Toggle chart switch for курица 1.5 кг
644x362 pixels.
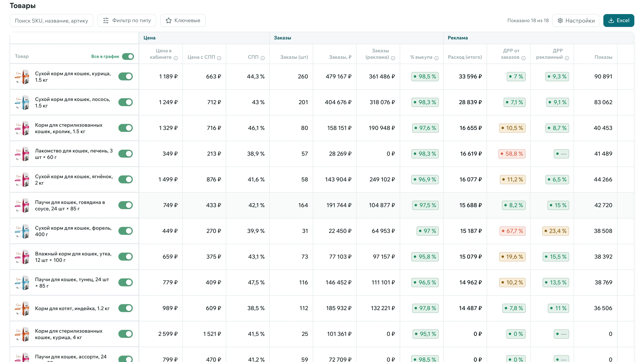coord(126,76)
